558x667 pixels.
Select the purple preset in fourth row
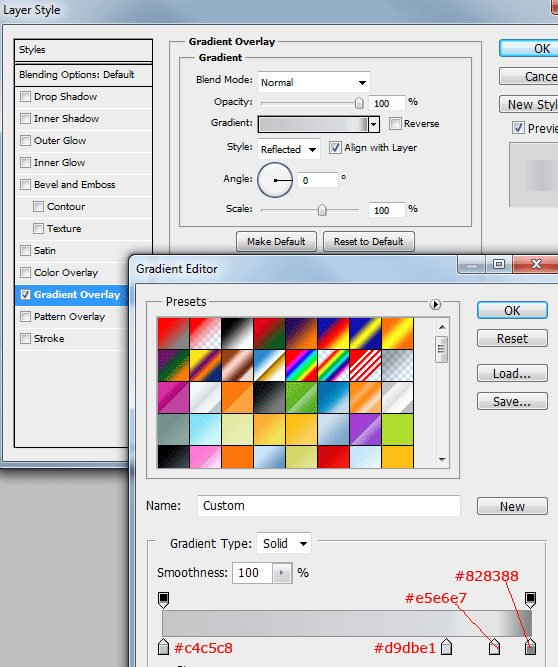(x=365, y=429)
